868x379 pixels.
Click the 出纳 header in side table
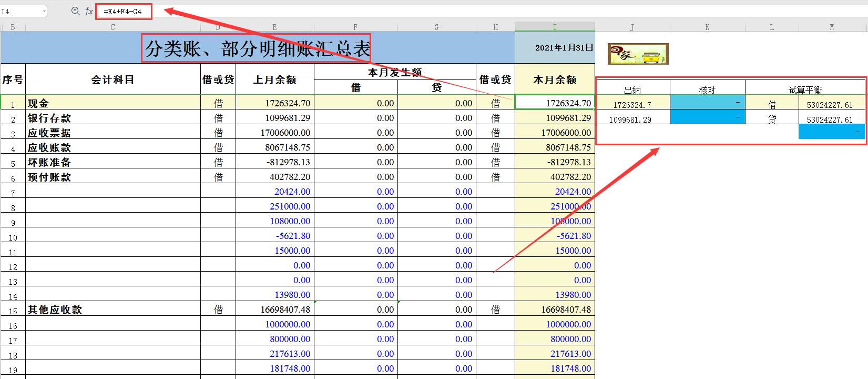pyautogui.click(x=632, y=88)
